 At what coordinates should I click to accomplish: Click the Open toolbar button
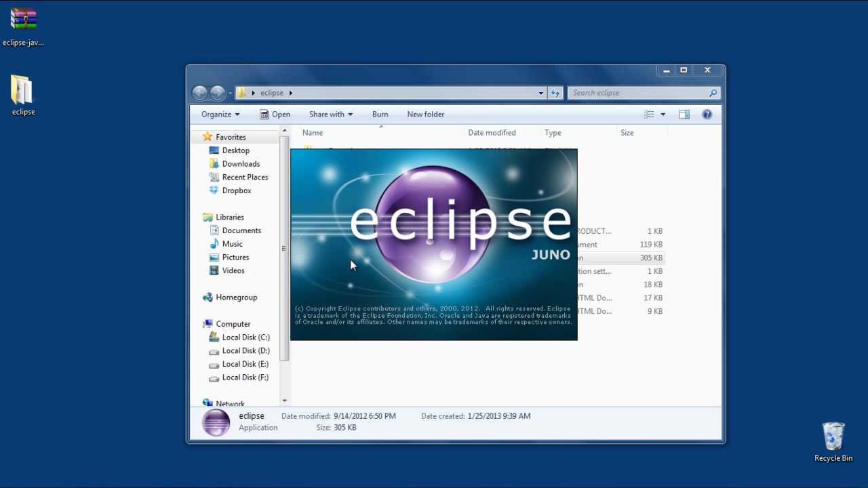tap(275, 115)
